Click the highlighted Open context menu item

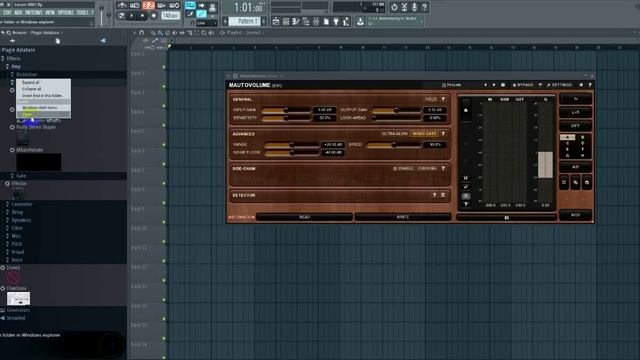coord(43,114)
